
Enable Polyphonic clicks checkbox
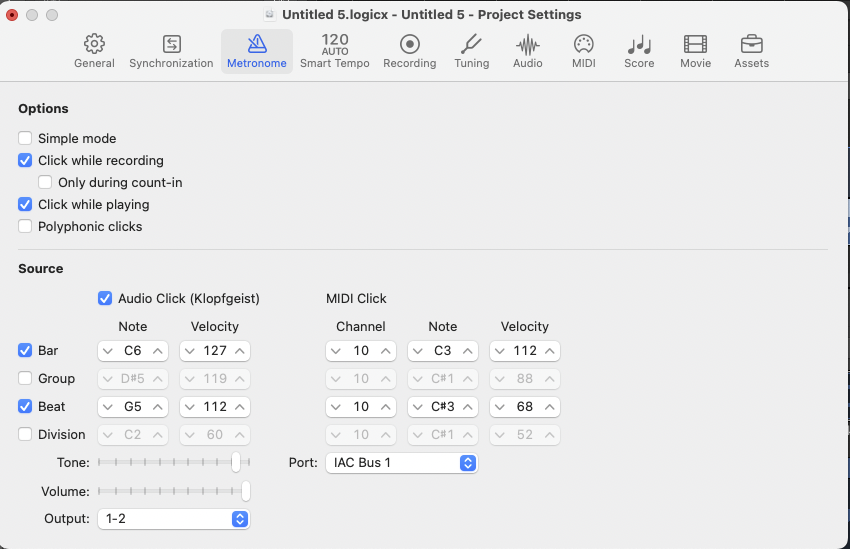[25, 226]
